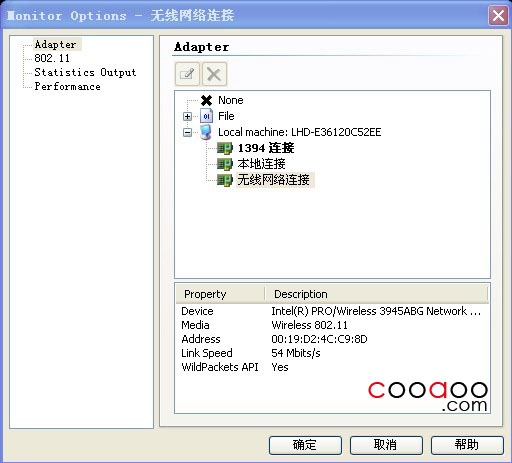Click the 取消 button
The height and width of the screenshot is (463, 512).
(x=386, y=445)
